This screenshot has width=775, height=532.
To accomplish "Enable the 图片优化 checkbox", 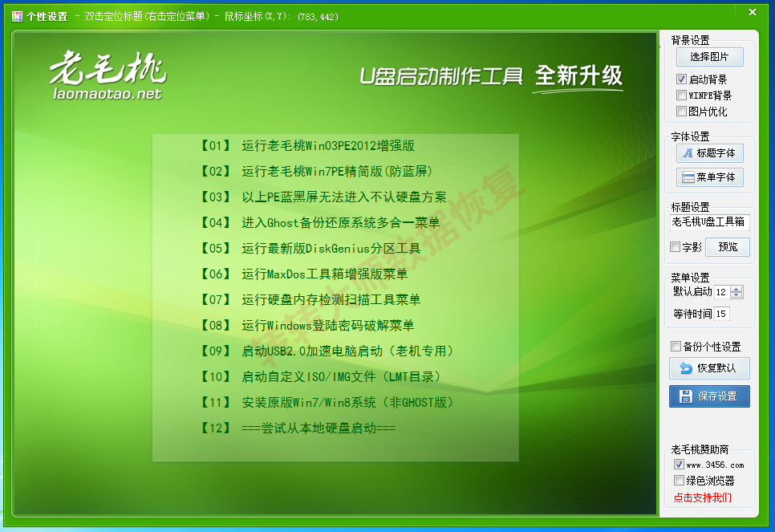I will [x=681, y=111].
